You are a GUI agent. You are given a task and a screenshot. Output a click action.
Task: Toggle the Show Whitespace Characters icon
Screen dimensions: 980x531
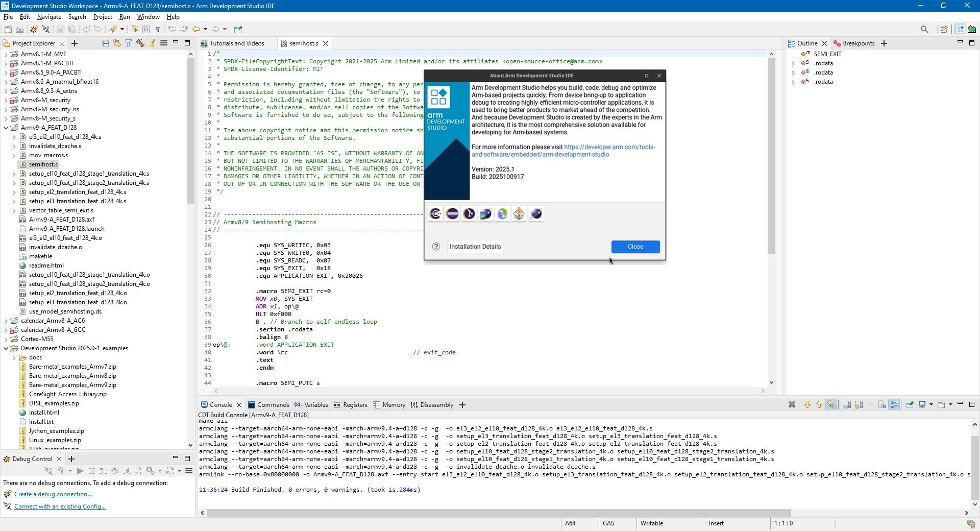(158, 29)
